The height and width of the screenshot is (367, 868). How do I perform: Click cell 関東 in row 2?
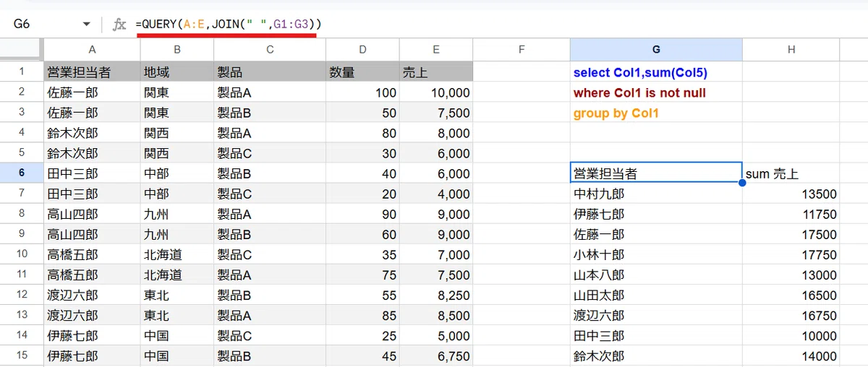tap(177, 92)
